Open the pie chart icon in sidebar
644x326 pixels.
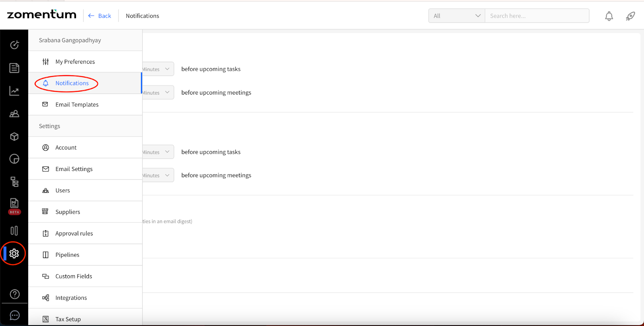14,159
